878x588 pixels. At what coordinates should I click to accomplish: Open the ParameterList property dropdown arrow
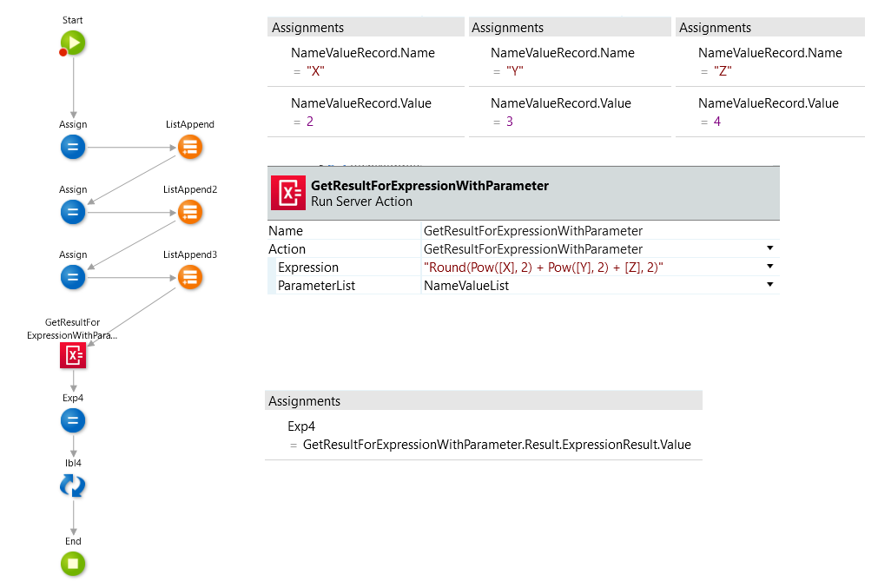[x=770, y=285]
